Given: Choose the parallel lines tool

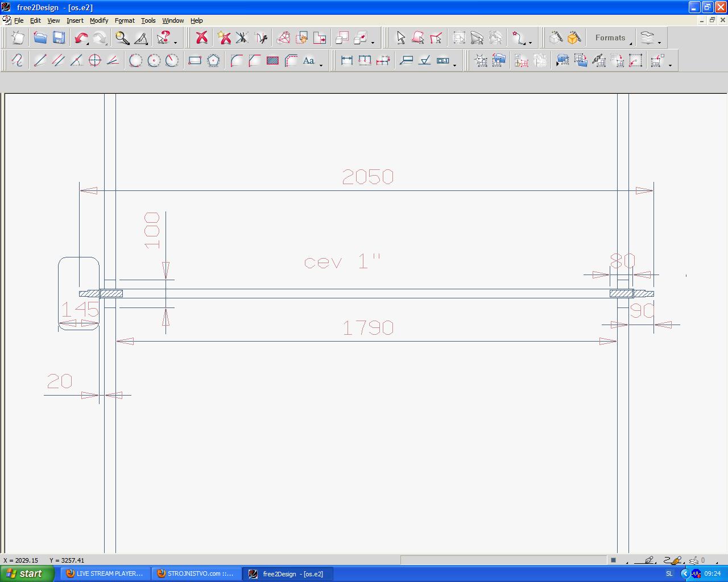Looking at the screenshot, I should (58, 60).
